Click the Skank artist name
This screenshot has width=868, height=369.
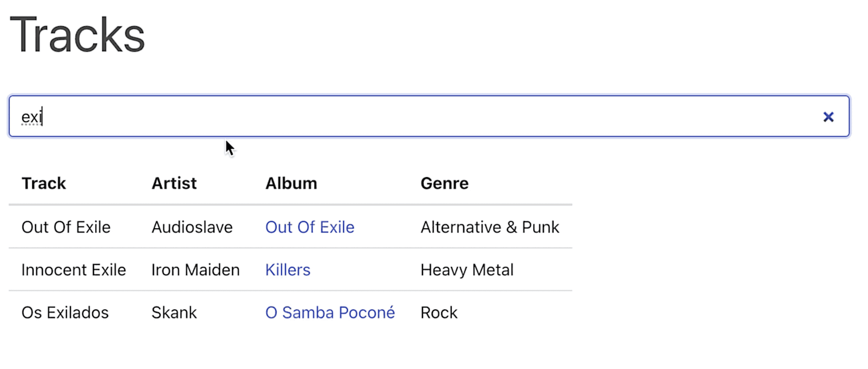tap(174, 312)
